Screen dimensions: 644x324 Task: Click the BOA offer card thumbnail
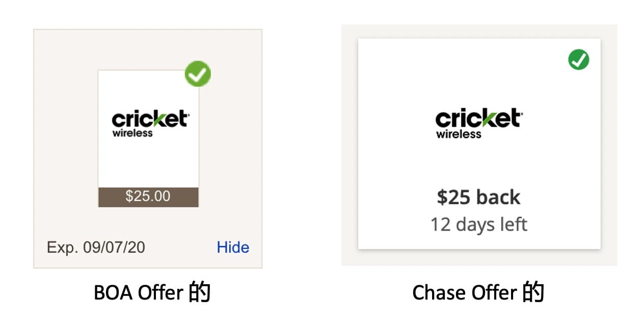pyautogui.click(x=148, y=138)
